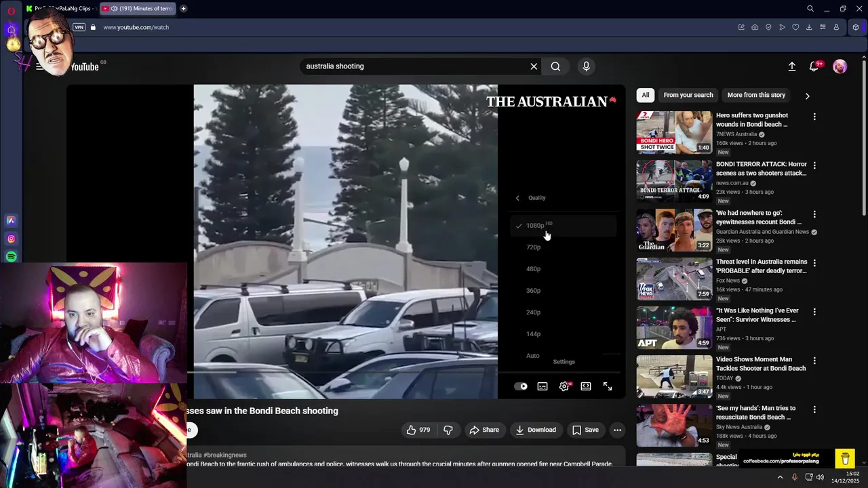The image size is (868, 488).
Task: Open 'Threat level in Australia' Fox News thumbnail
Action: coord(674,279)
